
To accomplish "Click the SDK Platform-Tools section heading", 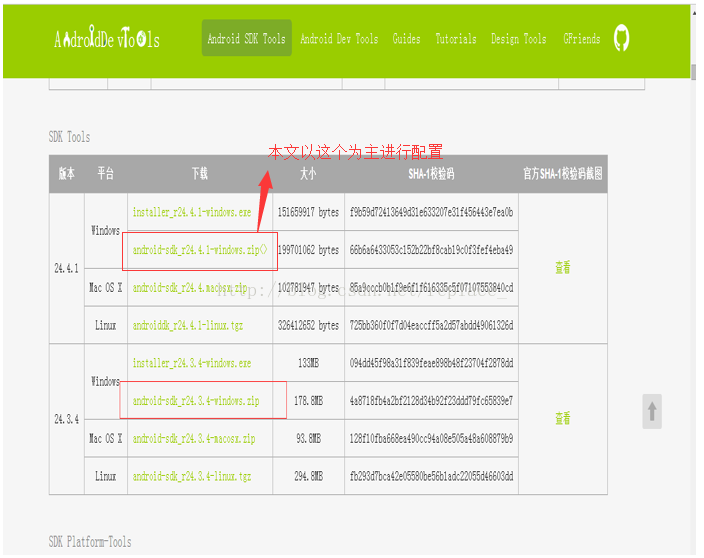I will point(90,542).
